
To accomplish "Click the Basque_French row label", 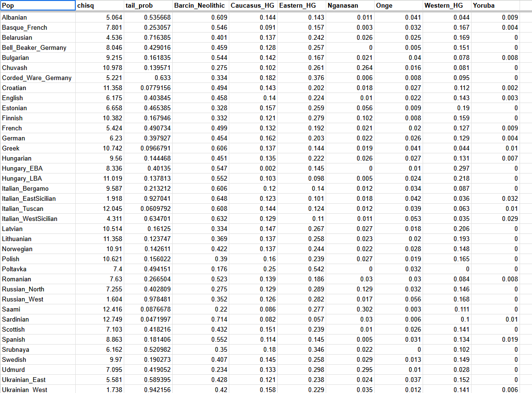I will click(24, 27).
